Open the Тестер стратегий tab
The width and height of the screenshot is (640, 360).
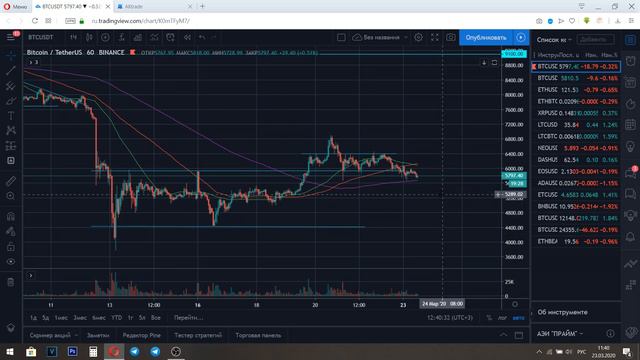click(x=198, y=335)
